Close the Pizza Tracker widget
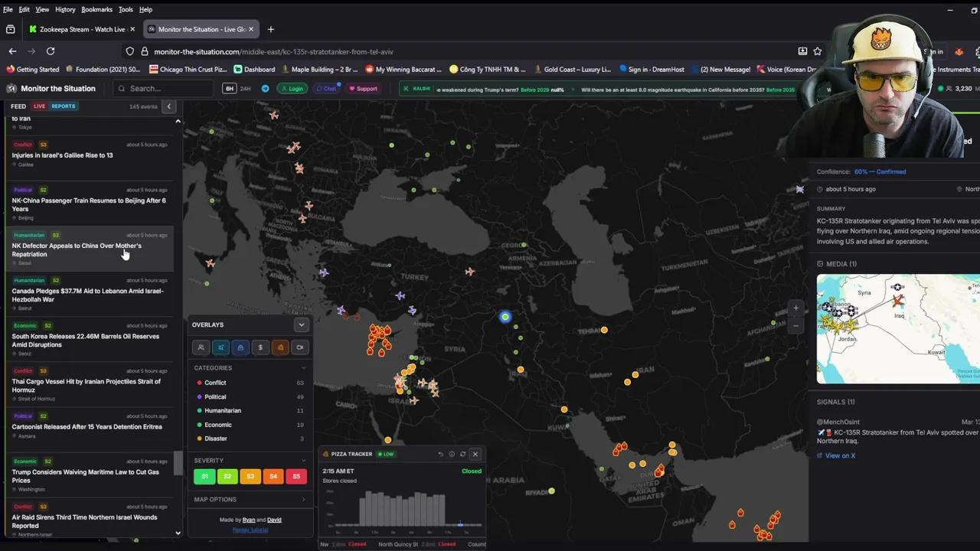The height and width of the screenshot is (551, 980). (475, 454)
